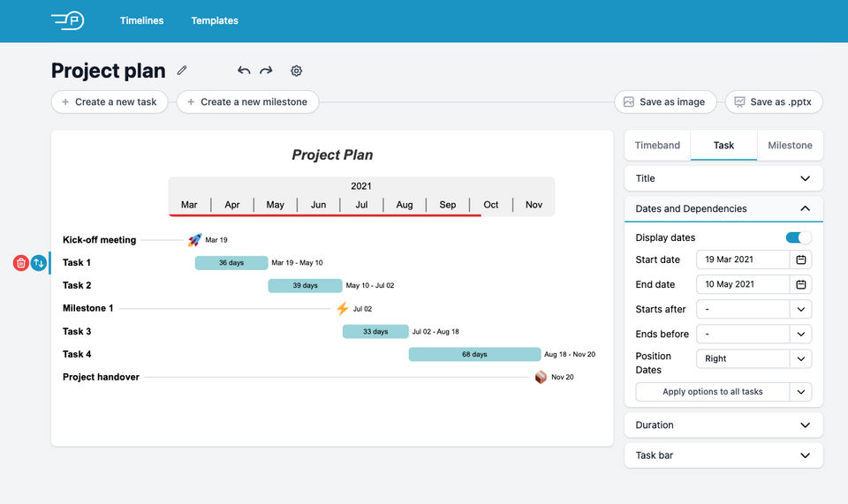Image resolution: width=848 pixels, height=504 pixels.
Task: Click the Jun month in timeband
Action: 319,205
